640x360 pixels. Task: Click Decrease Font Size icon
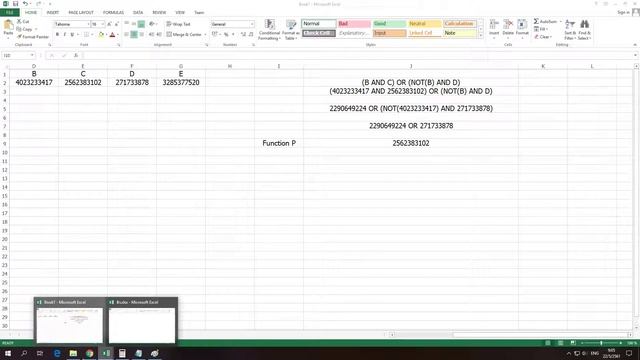click(116, 24)
